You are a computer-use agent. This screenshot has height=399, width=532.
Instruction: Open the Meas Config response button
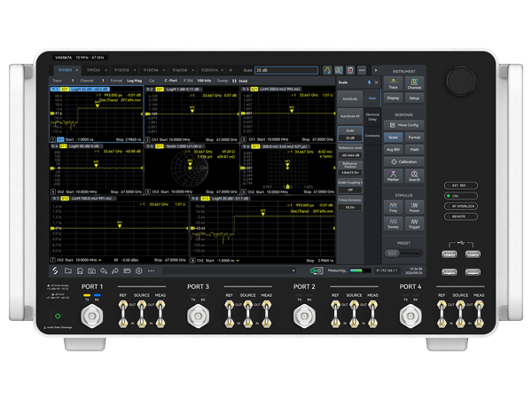(403, 125)
